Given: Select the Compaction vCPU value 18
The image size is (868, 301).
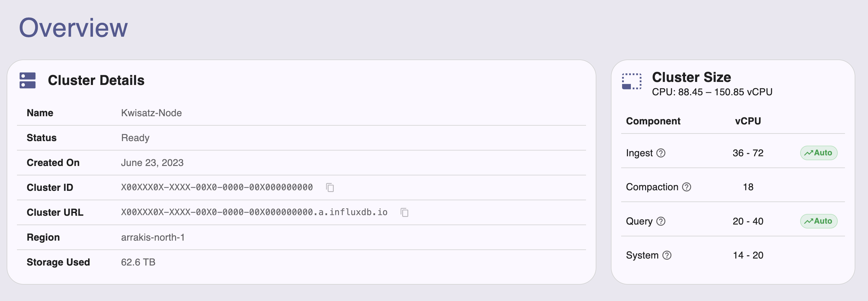Looking at the screenshot, I should point(747,187).
